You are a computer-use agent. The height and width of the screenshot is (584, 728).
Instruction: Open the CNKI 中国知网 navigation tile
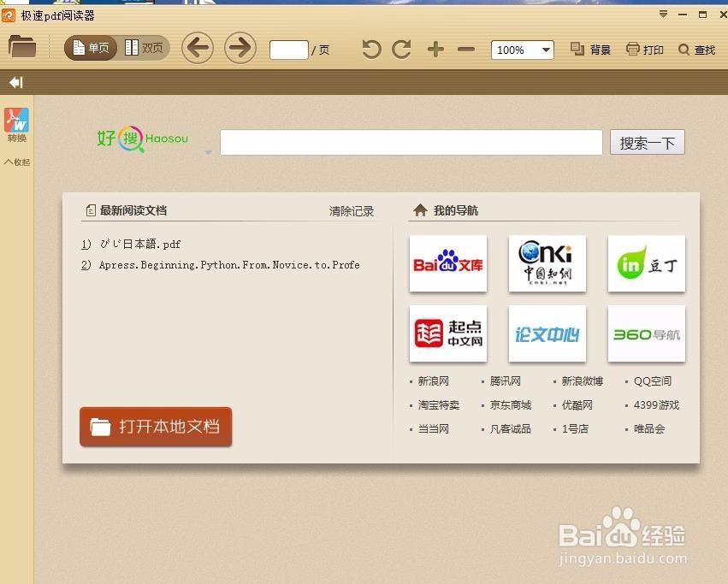(x=547, y=263)
